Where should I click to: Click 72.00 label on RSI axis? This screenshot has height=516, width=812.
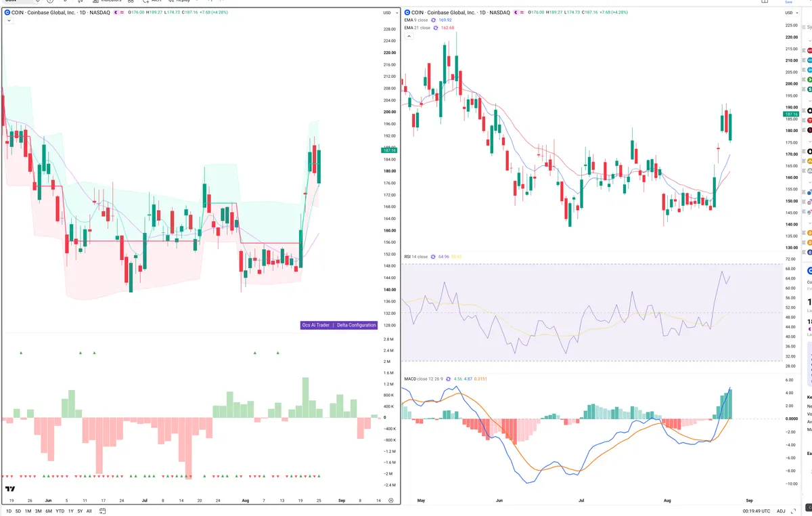(790, 259)
